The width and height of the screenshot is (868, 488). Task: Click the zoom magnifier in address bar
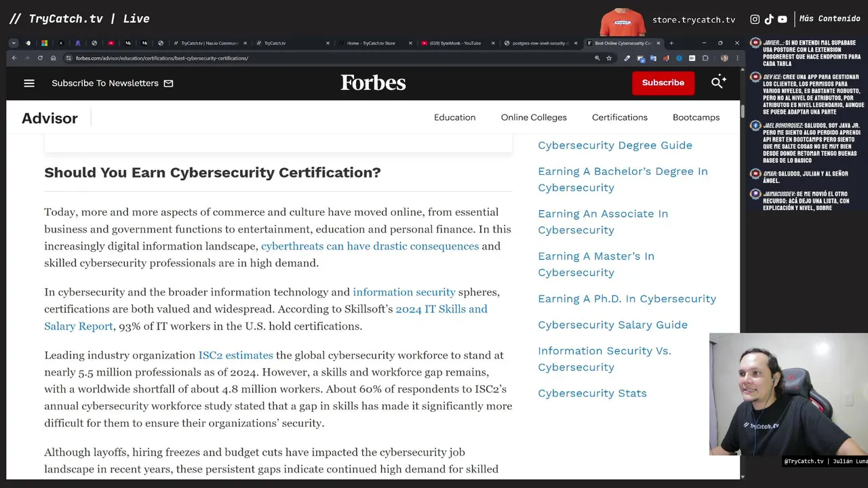(597, 58)
